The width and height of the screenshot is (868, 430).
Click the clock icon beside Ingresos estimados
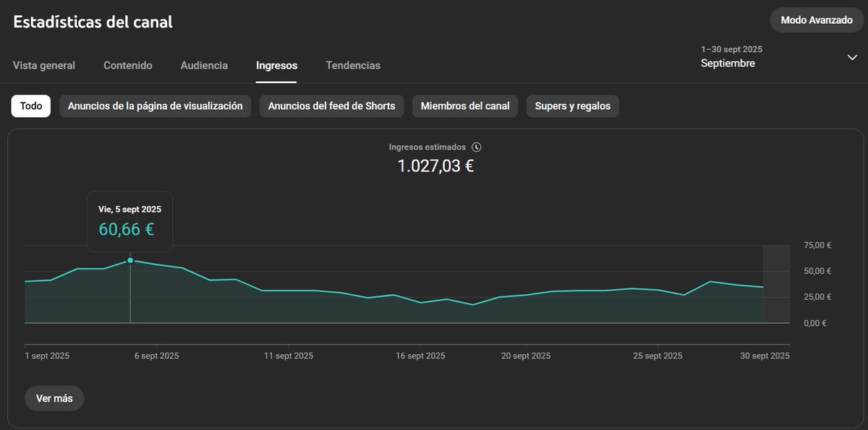(476, 147)
